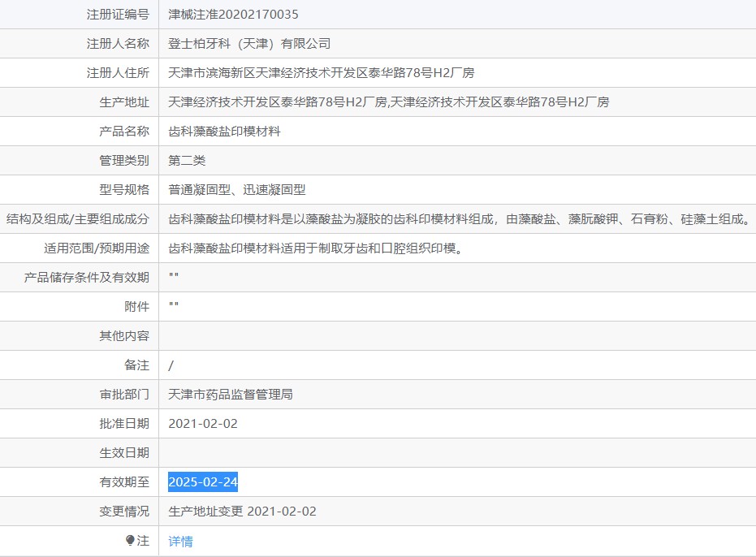756x557 pixels.
Task: Click the slash value in 备注 row
Action: (x=171, y=365)
